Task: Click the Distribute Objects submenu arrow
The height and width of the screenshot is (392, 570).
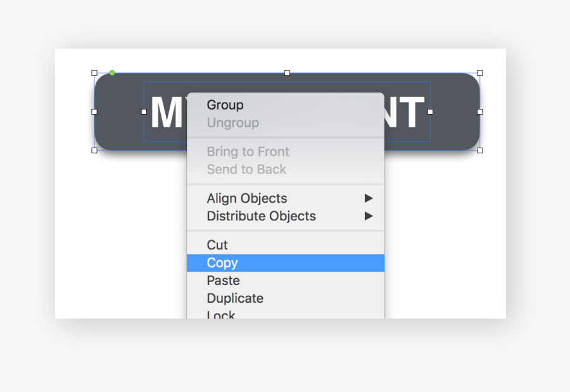Action: coord(369,216)
